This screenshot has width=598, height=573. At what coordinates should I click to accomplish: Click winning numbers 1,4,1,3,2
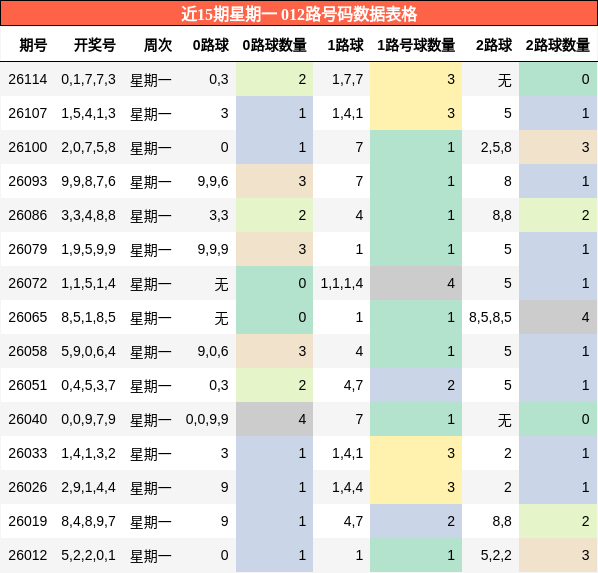pyautogui.click(x=88, y=453)
